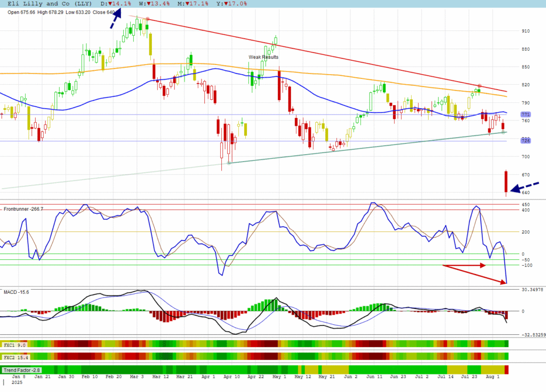This screenshot has width=546, height=392.
Task: Click the FXC2 15.4 heatmap label
Action: pos(15,357)
